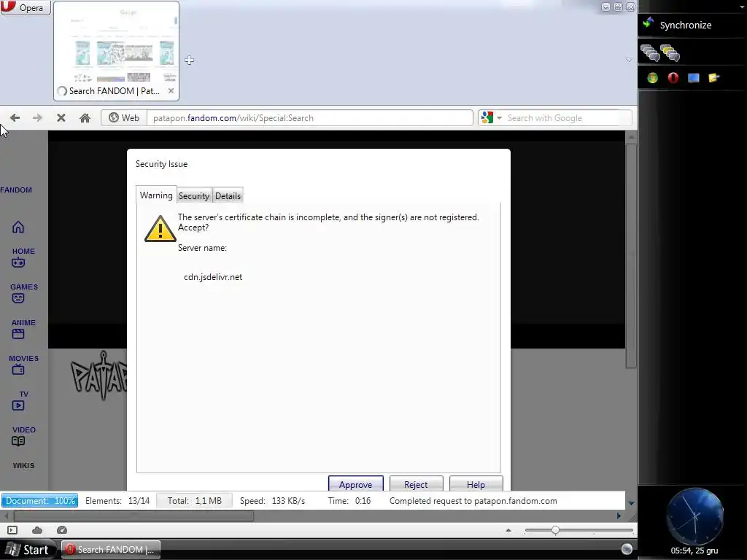This screenshot has width=747, height=560.
Task: Open the zoom level arrow menu
Action: (x=508, y=530)
